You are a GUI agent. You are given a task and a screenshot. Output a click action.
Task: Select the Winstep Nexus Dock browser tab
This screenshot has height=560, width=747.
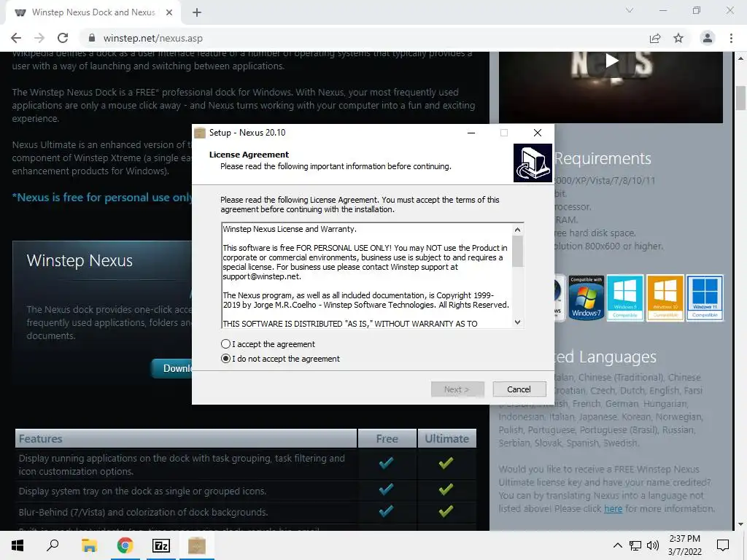point(93,12)
